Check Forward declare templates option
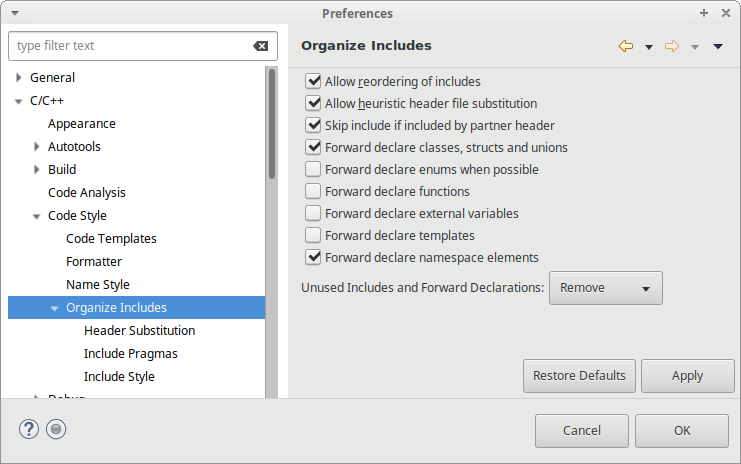This screenshot has width=741, height=464. 314,235
